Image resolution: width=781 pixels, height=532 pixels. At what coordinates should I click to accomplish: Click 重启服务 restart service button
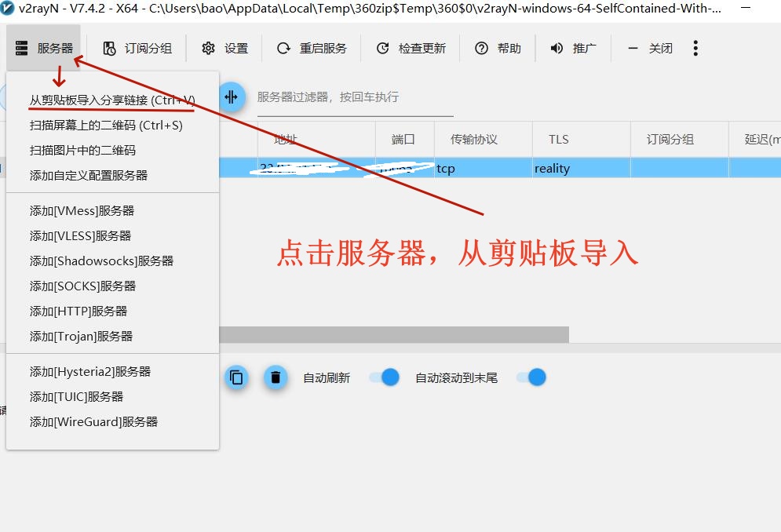tap(312, 49)
